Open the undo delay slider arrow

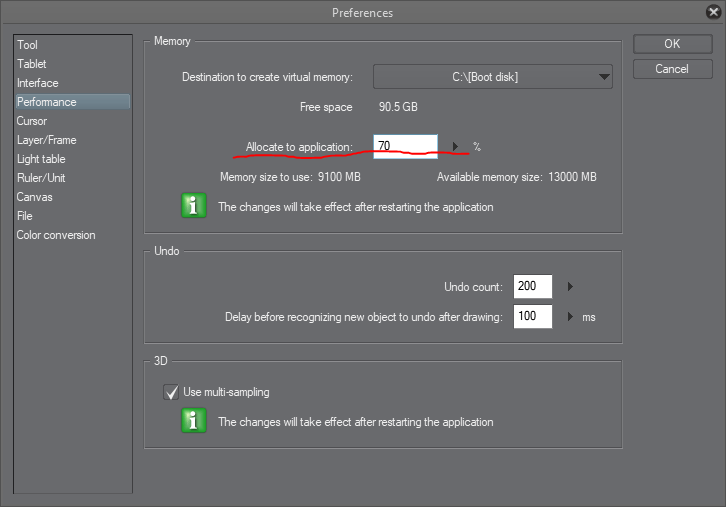pos(570,317)
